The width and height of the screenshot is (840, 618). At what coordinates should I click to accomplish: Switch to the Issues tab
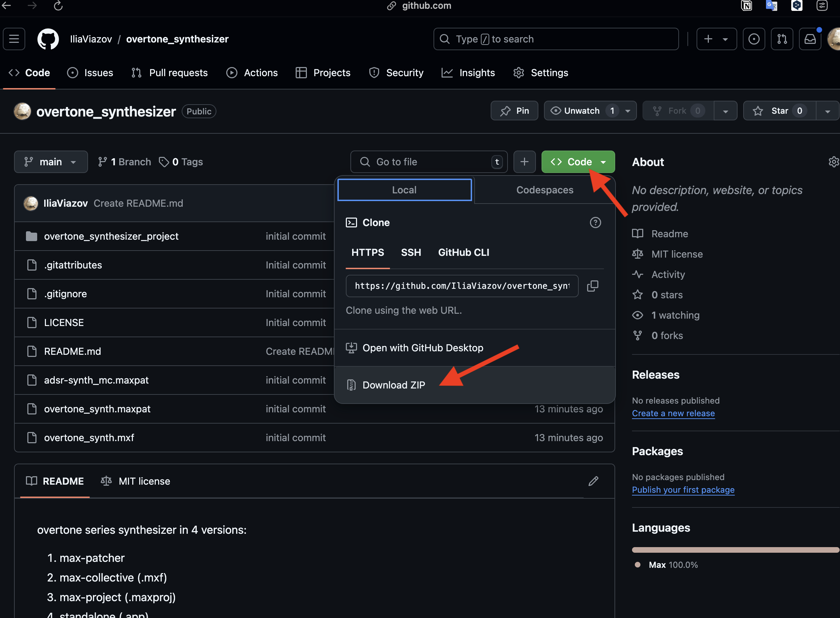tap(90, 73)
